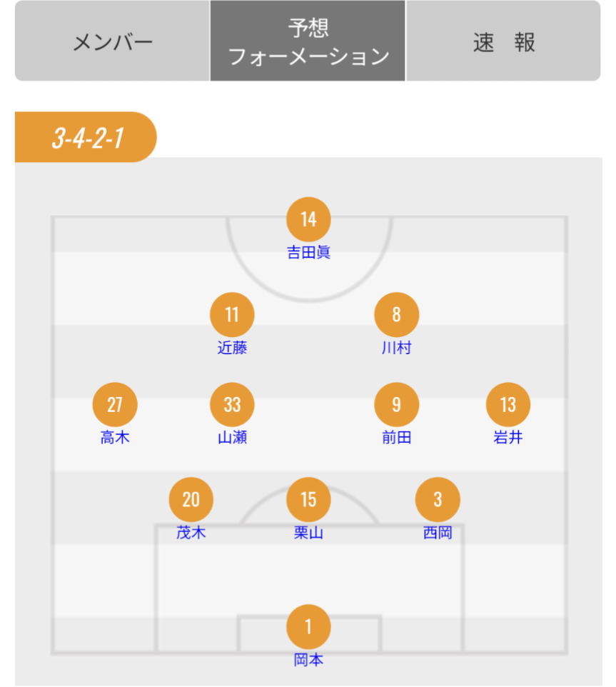The width and height of the screenshot is (616, 687).
Task: Open the メンバー tab
Action: pos(112,41)
